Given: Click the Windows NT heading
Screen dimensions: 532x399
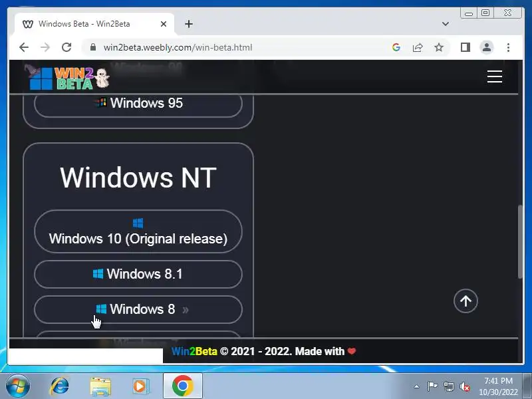Looking at the screenshot, I should click(x=138, y=177).
